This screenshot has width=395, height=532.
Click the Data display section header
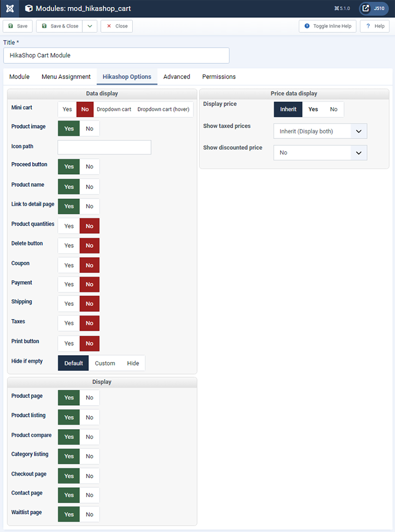coord(102,94)
